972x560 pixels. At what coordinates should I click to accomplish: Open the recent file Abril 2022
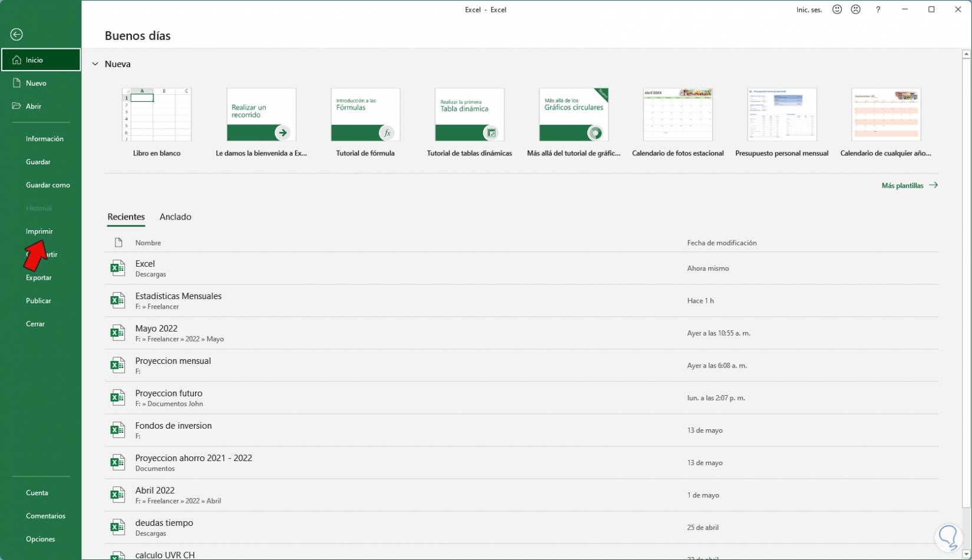521,495
